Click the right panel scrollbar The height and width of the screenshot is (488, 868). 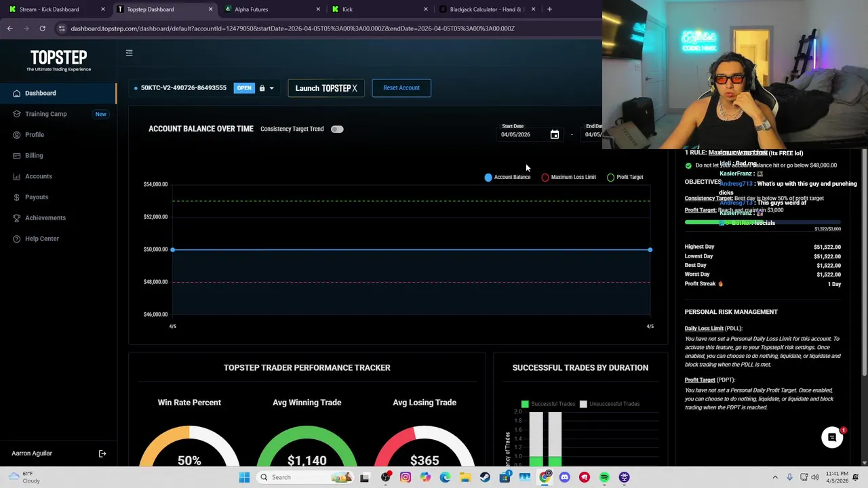(865, 264)
